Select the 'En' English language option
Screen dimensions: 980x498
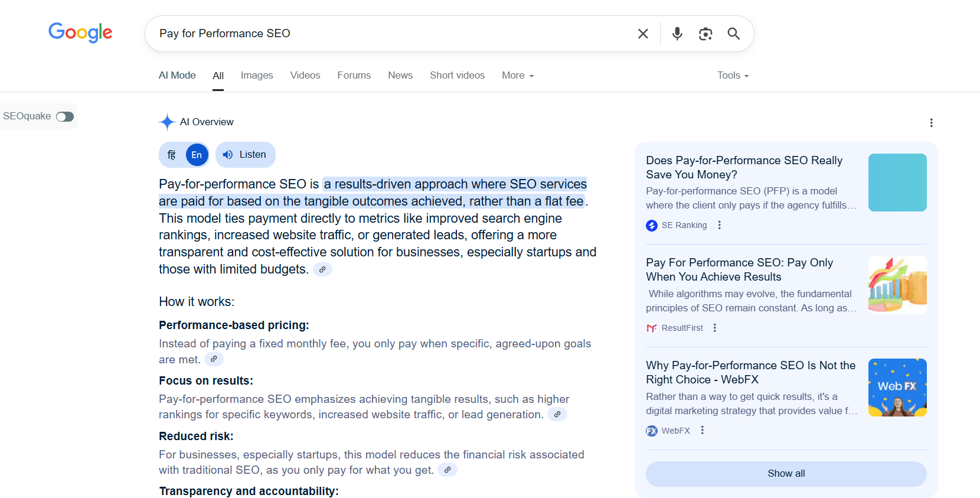pyautogui.click(x=197, y=155)
